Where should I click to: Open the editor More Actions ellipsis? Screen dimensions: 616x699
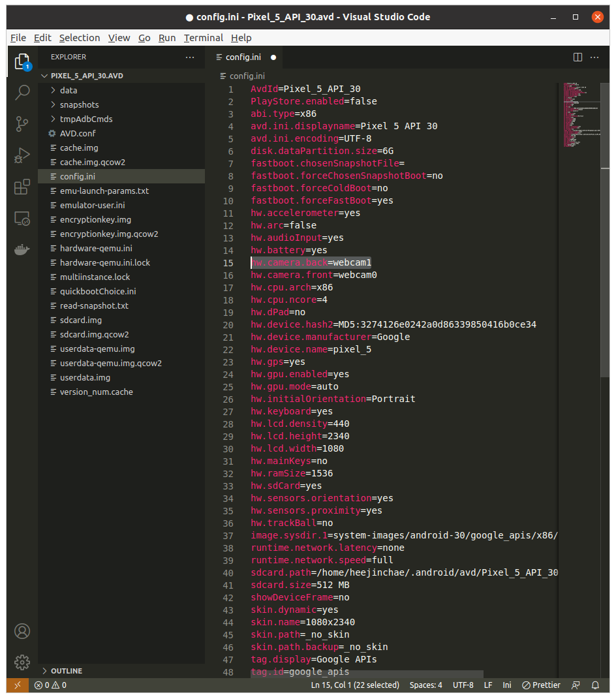tap(594, 57)
